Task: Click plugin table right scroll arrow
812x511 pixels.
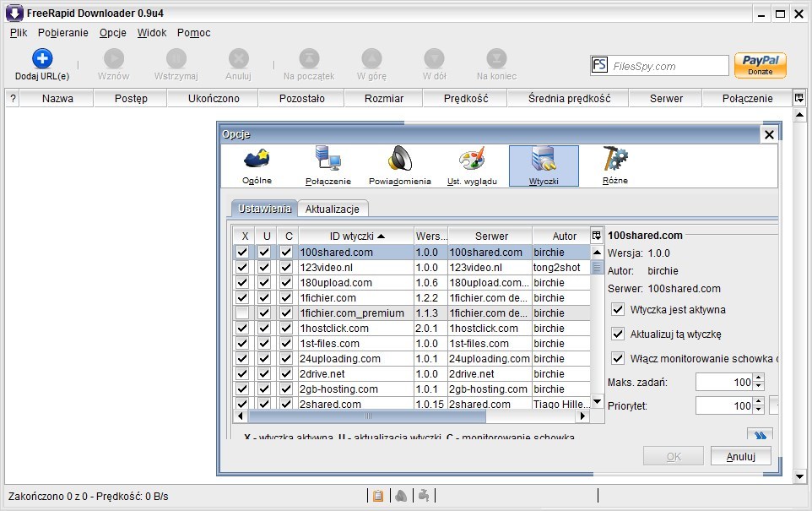Action: (x=583, y=416)
